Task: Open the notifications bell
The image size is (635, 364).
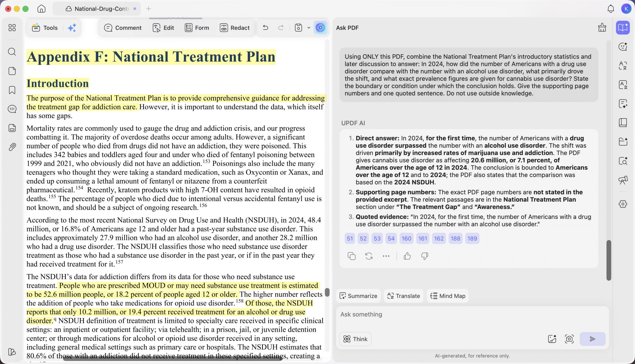Action: point(611,9)
